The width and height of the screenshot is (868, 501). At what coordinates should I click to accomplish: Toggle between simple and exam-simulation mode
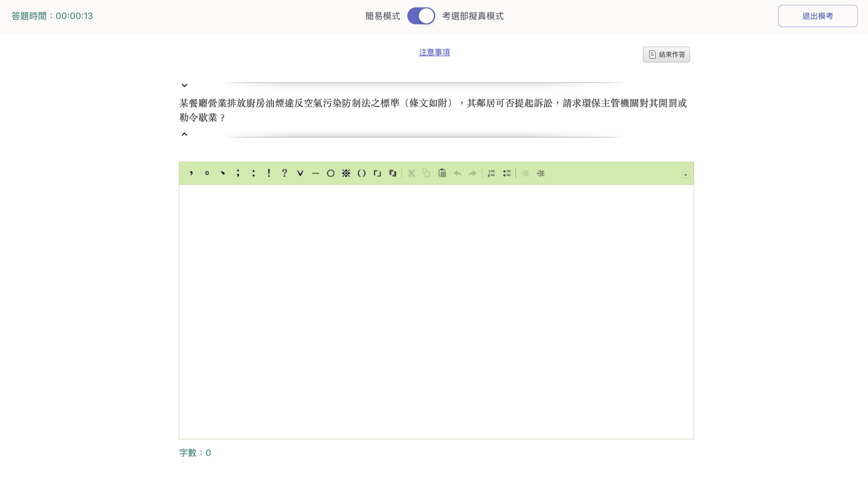421,16
